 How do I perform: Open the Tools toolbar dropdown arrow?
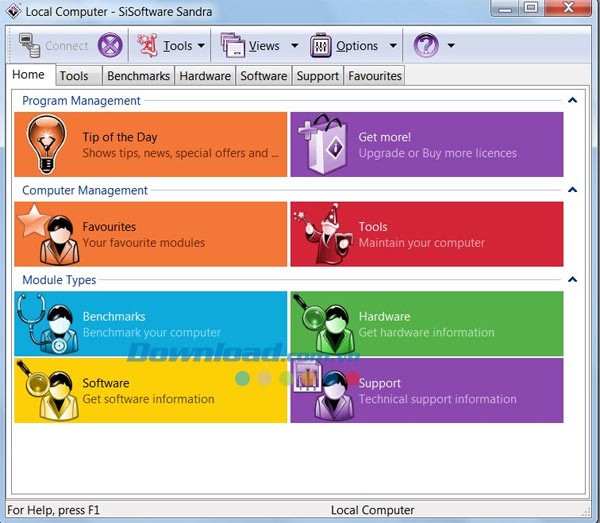201,46
